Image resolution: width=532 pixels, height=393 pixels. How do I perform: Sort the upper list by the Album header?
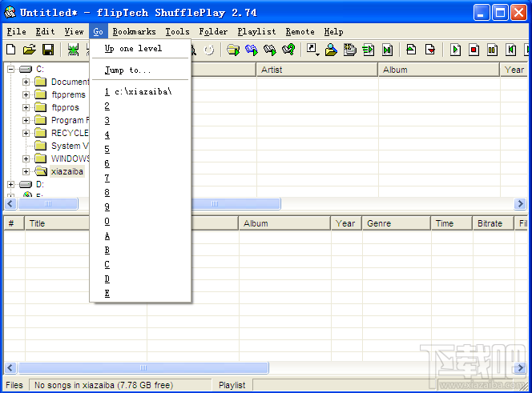(439, 70)
